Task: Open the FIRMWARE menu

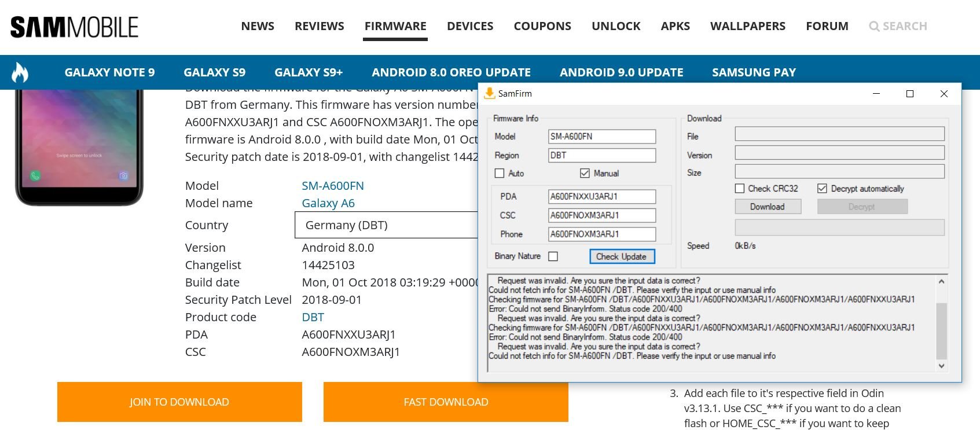Action: tap(395, 26)
